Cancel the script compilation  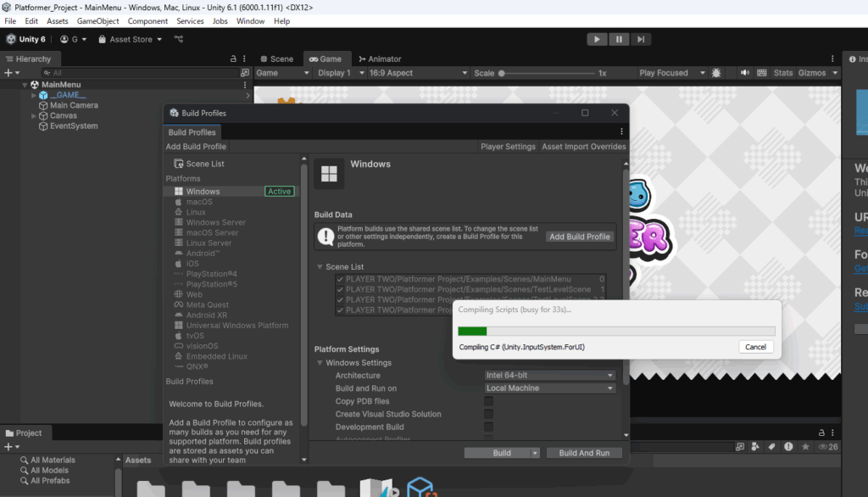click(x=755, y=347)
